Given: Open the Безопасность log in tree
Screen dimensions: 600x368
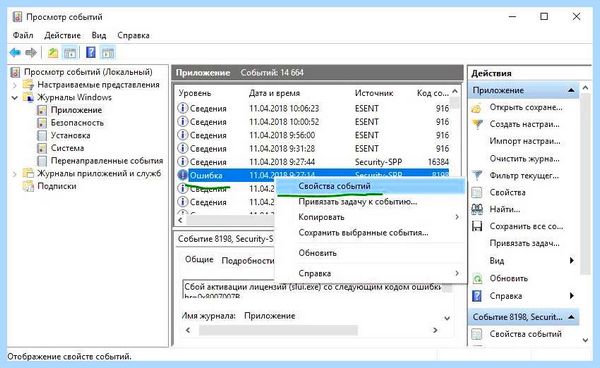Looking at the screenshot, I should (77, 123).
